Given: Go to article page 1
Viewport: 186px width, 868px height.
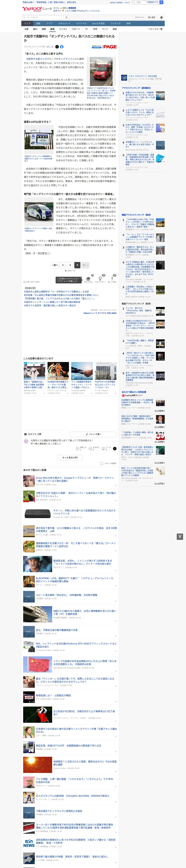Looking at the screenshot, I should (x=63, y=265).
